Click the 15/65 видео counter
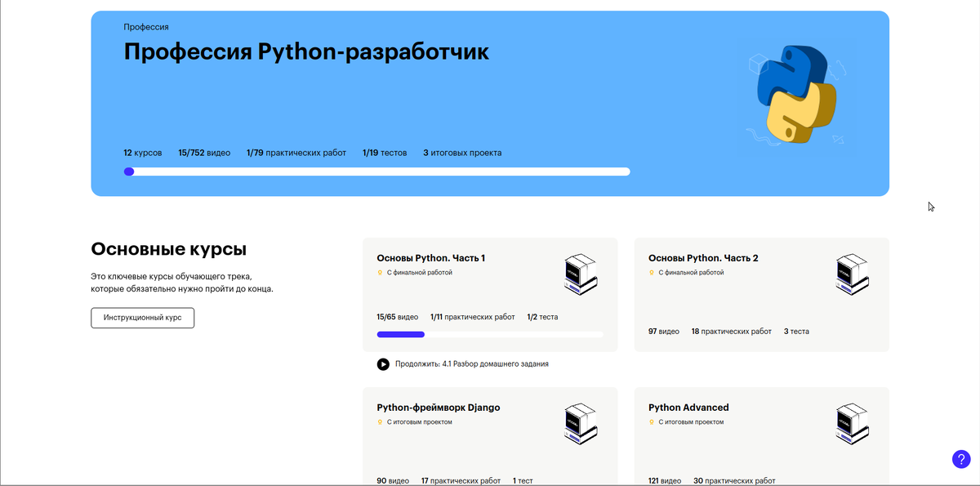The image size is (980, 486). pyautogui.click(x=397, y=317)
